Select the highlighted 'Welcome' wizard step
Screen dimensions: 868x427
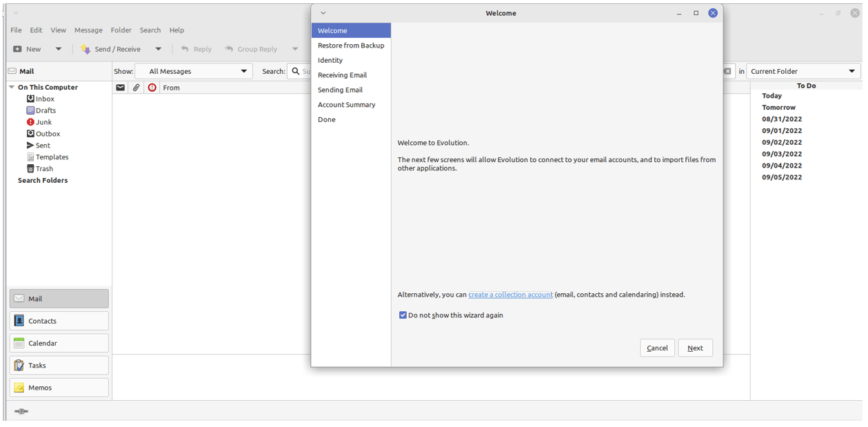coord(351,30)
